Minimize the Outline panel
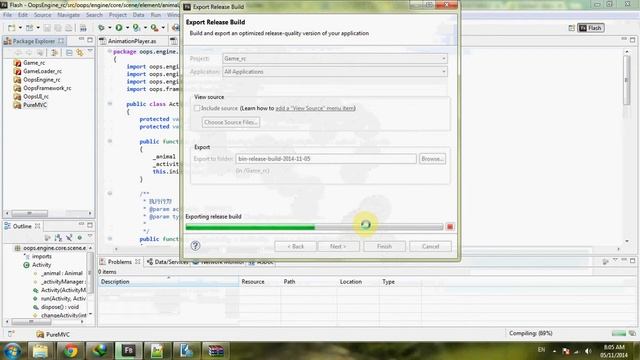 click(81, 224)
